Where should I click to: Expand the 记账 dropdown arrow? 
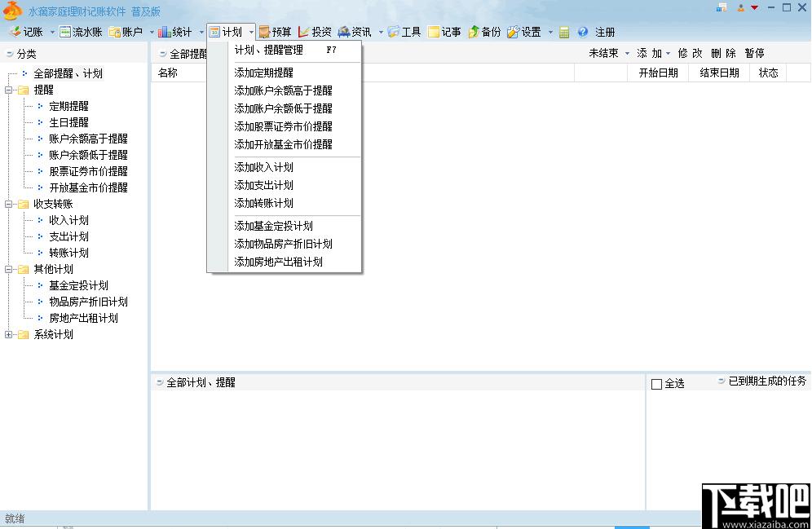pyautogui.click(x=52, y=32)
